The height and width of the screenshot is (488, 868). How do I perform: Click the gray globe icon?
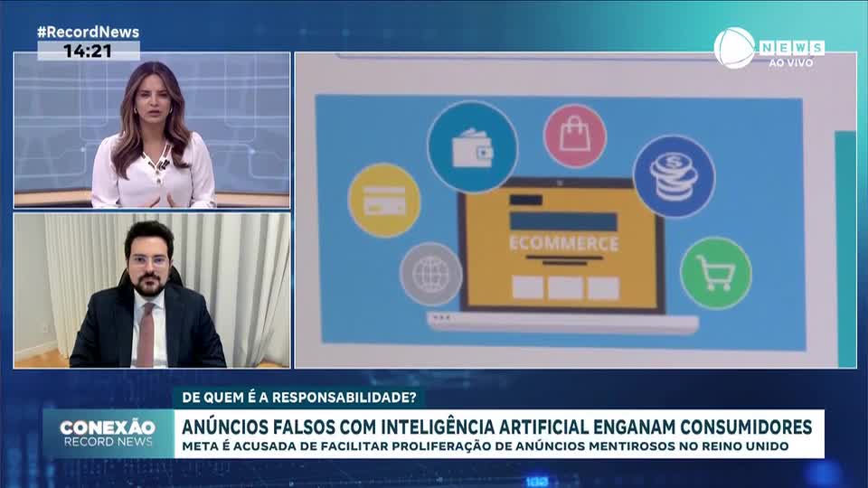pyautogui.click(x=430, y=274)
